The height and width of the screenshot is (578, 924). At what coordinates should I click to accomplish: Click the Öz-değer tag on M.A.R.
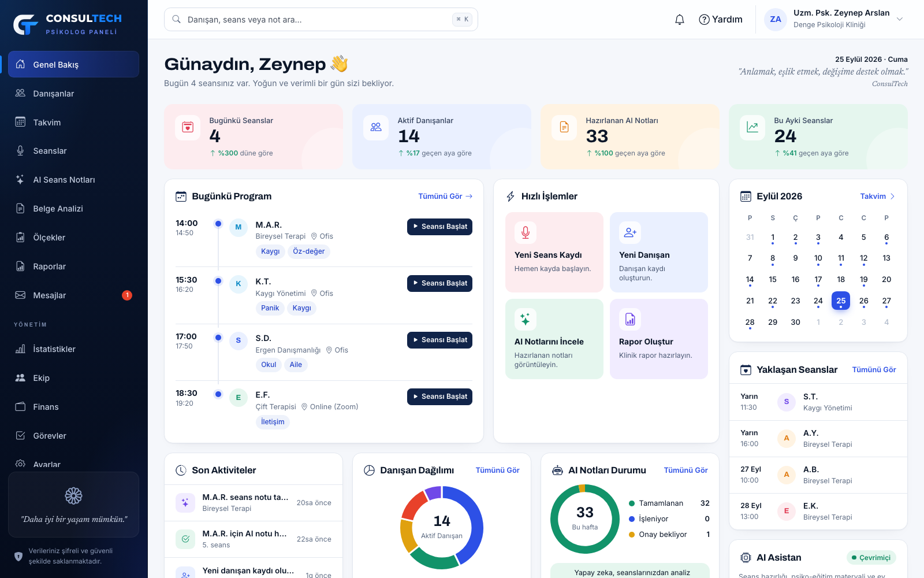tap(308, 251)
